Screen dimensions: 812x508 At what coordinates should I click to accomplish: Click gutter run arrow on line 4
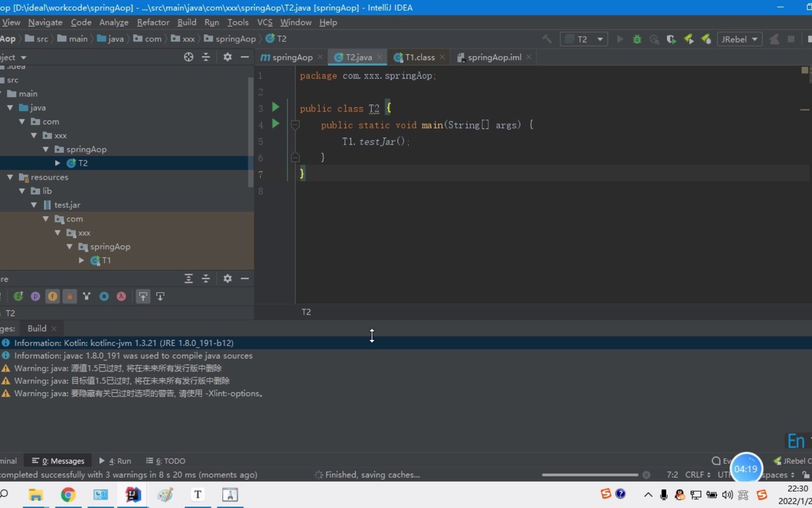276,124
